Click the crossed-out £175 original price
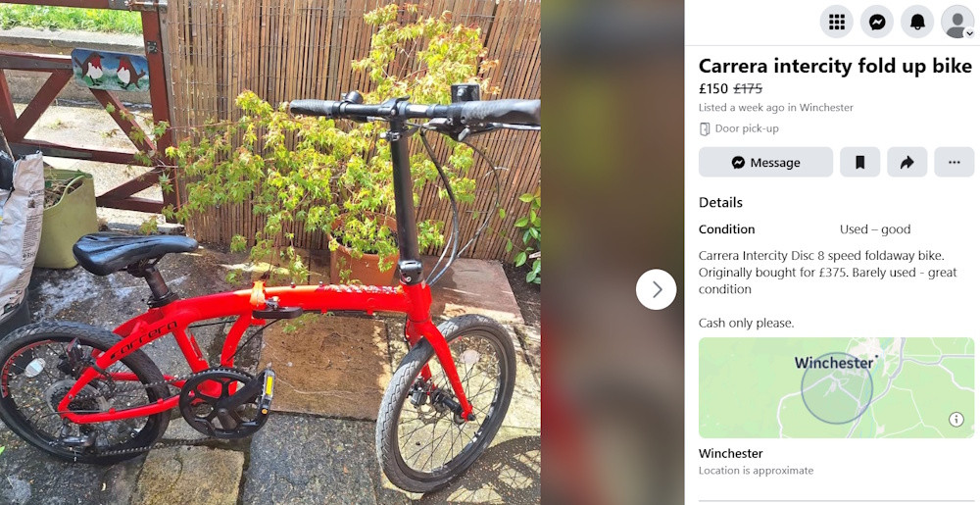The image size is (980, 505). 748,89
